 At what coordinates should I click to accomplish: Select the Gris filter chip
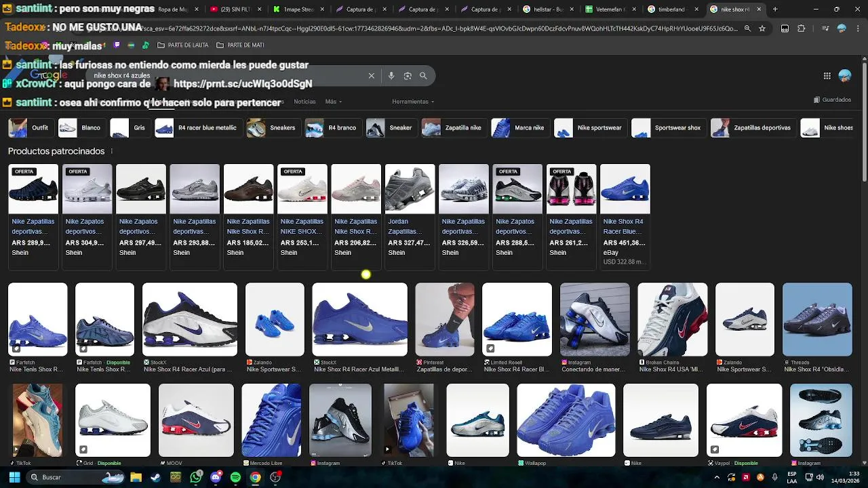130,127
